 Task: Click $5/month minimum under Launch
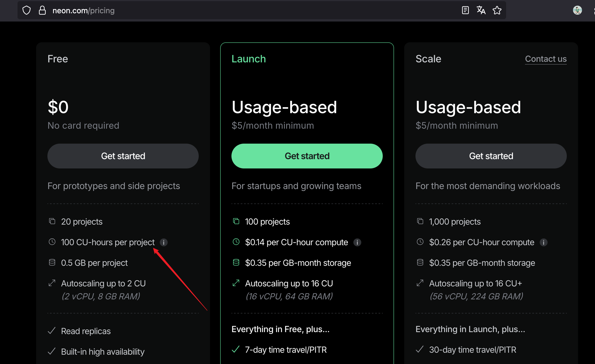(x=273, y=126)
